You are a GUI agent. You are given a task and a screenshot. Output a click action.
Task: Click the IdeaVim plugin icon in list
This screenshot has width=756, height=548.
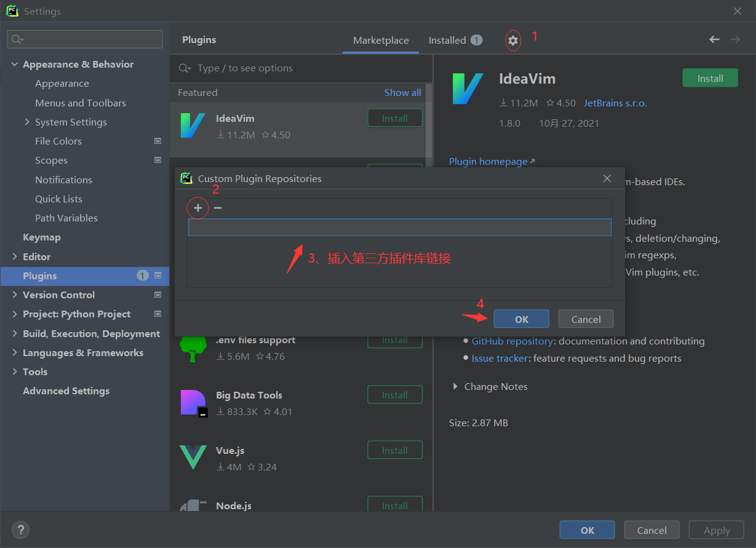[x=193, y=125]
